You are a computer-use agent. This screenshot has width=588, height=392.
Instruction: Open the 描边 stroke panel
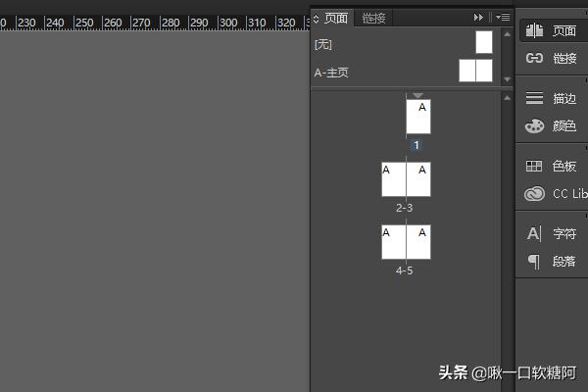(551, 98)
